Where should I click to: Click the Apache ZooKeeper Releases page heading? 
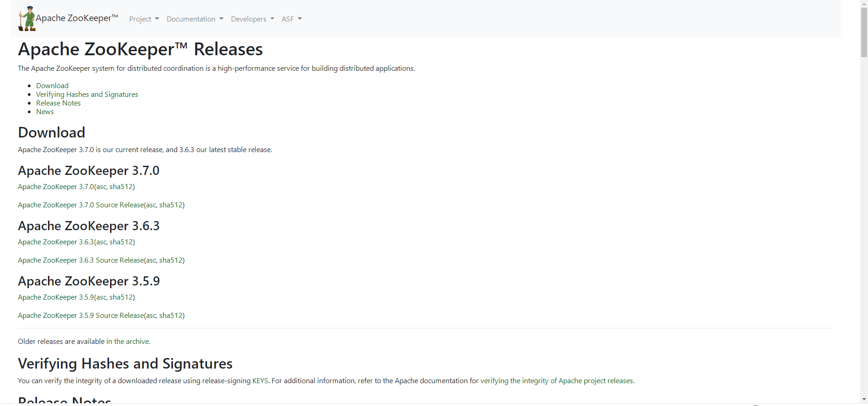click(x=140, y=49)
